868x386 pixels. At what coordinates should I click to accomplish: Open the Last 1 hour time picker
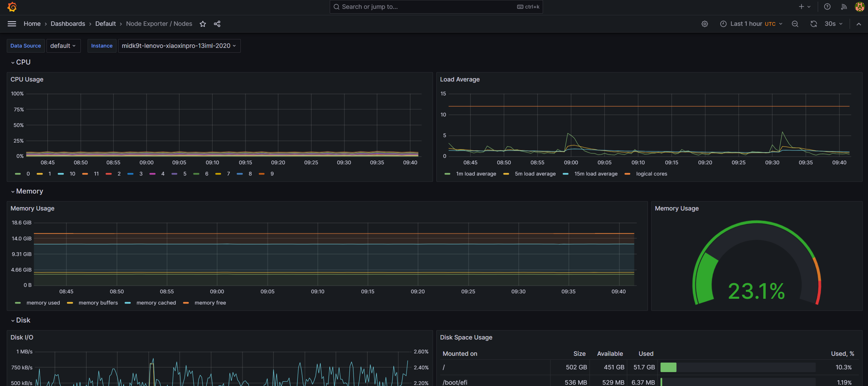[x=751, y=24]
